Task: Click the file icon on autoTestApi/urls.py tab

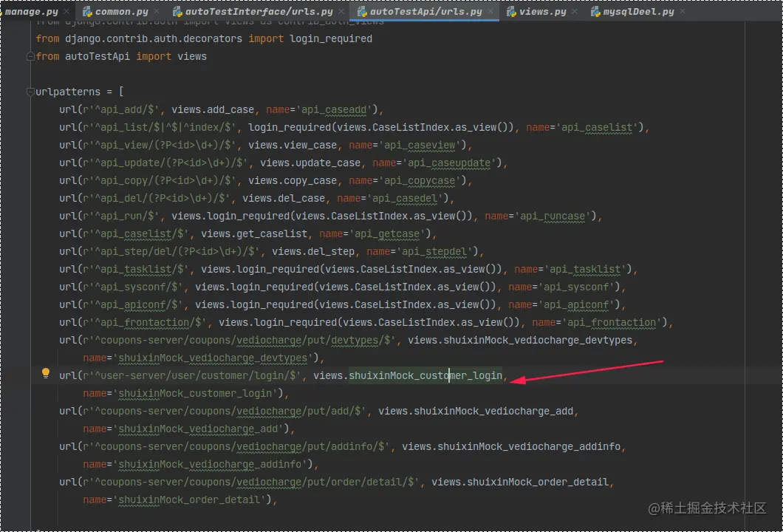Action: (x=363, y=11)
